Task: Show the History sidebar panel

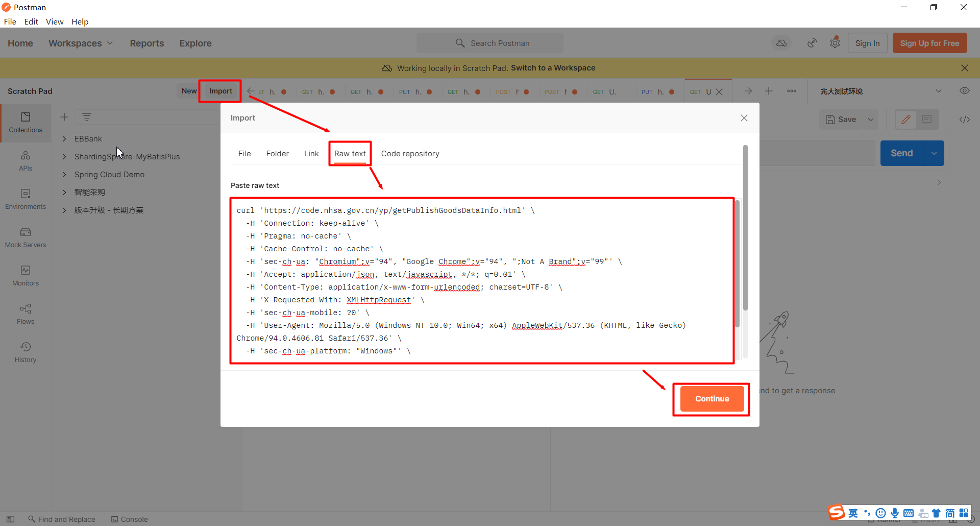Action: 26,351
